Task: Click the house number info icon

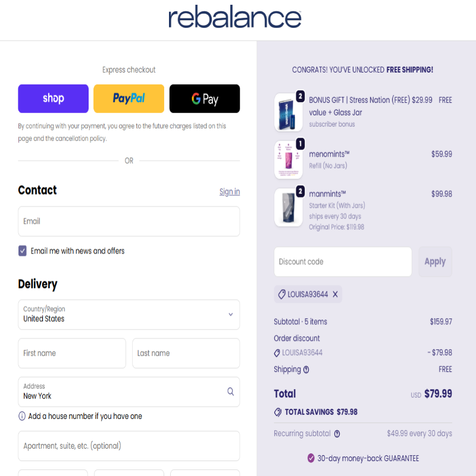Action: click(x=22, y=416)
